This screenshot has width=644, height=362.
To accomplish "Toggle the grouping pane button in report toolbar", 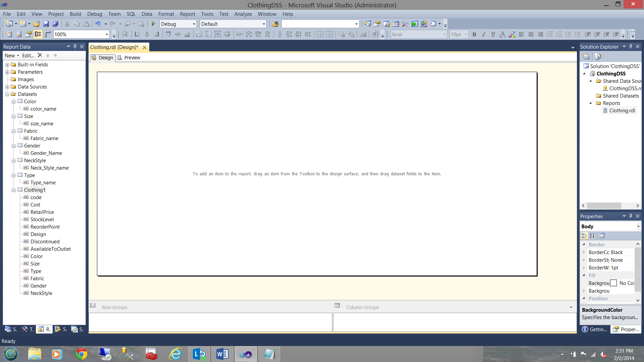I will click(38, 34).
